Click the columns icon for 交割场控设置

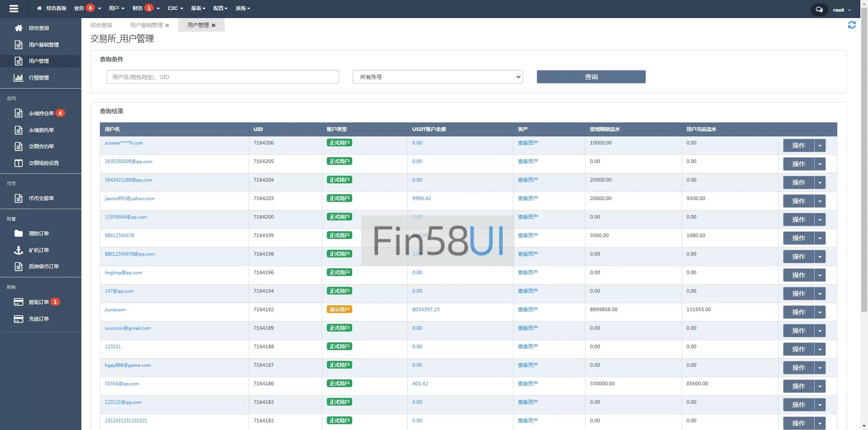click(19, 163)
